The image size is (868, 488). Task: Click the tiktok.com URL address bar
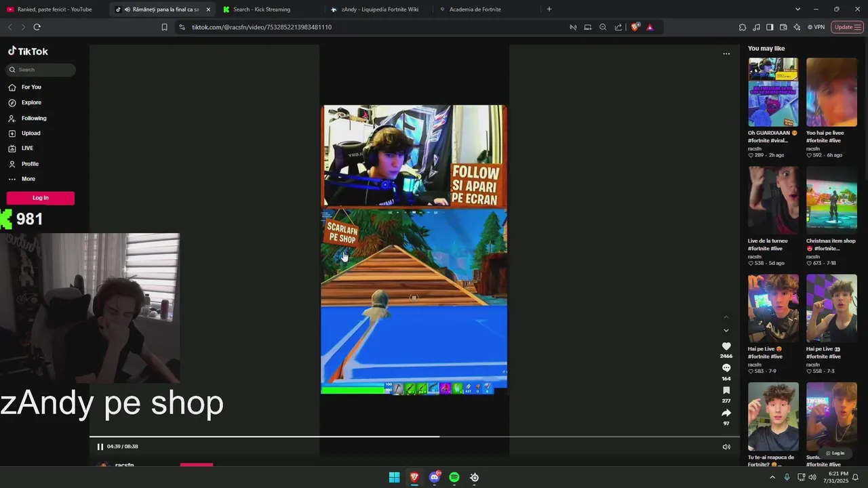(x=262, y=27)
